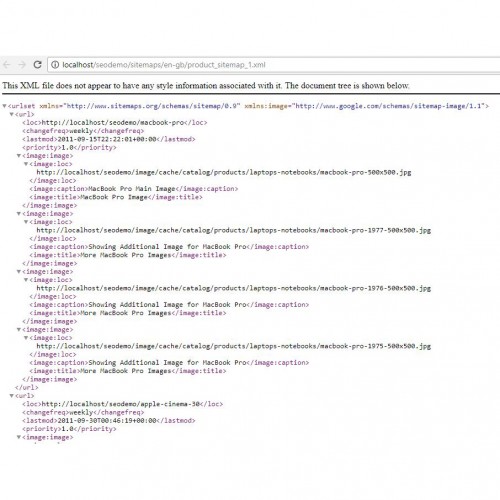This screenshot has height=500, width=500.
Task: Reload the page with refresh icon
Action: pyautogui.click(x=37, y=64)
